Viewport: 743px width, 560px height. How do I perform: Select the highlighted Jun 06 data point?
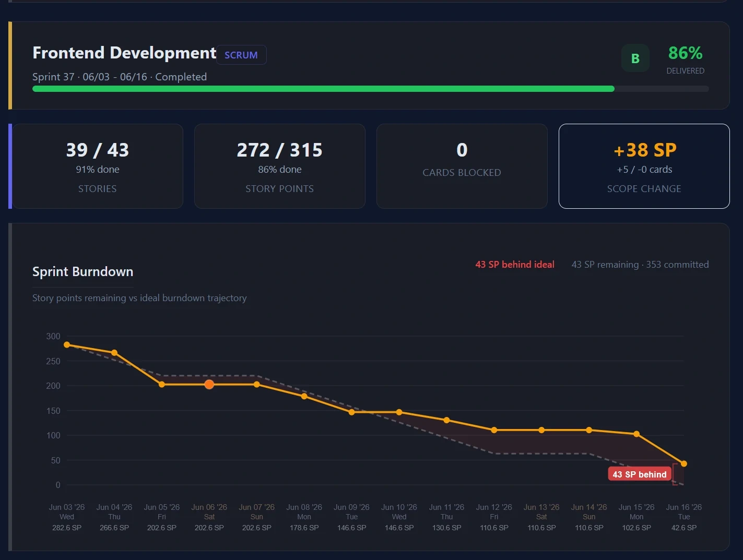point(209,384)
